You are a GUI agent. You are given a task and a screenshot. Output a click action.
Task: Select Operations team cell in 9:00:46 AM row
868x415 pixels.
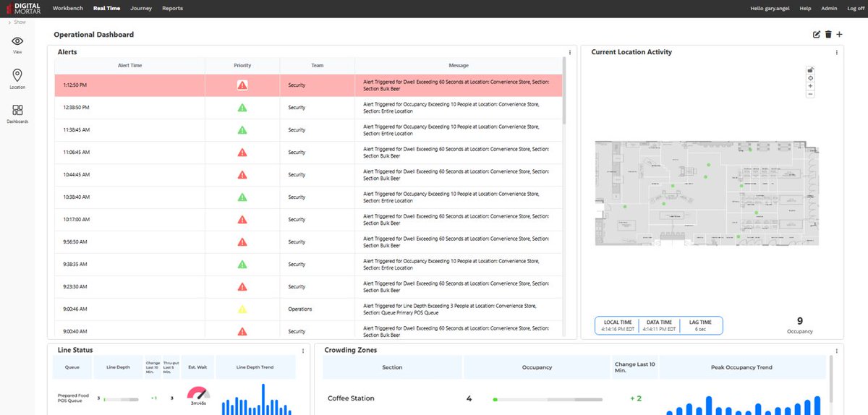[x=318, y=309]
